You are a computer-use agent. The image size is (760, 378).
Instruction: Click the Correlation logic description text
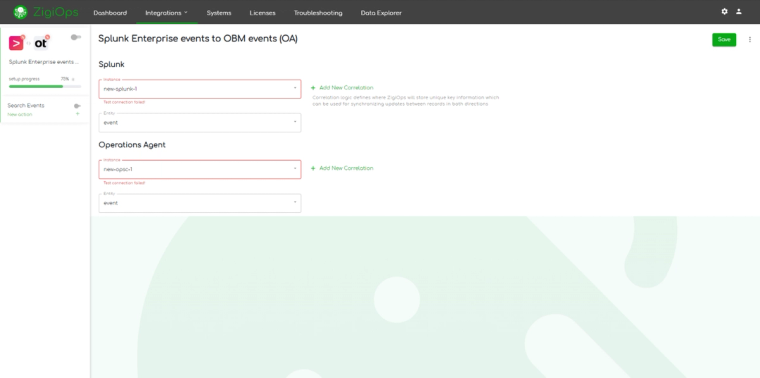[x=405, y=101]
